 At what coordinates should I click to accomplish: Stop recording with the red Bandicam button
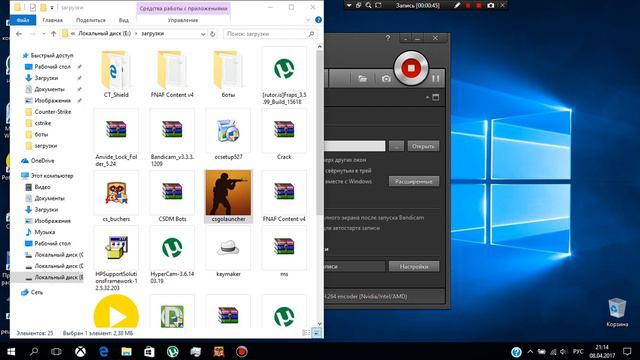[x=411, y=68]
